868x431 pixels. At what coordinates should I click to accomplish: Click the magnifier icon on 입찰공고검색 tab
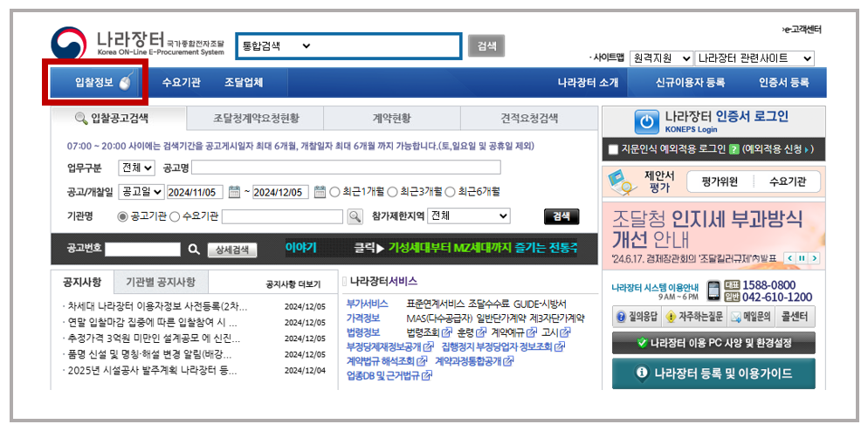point(81,118)
